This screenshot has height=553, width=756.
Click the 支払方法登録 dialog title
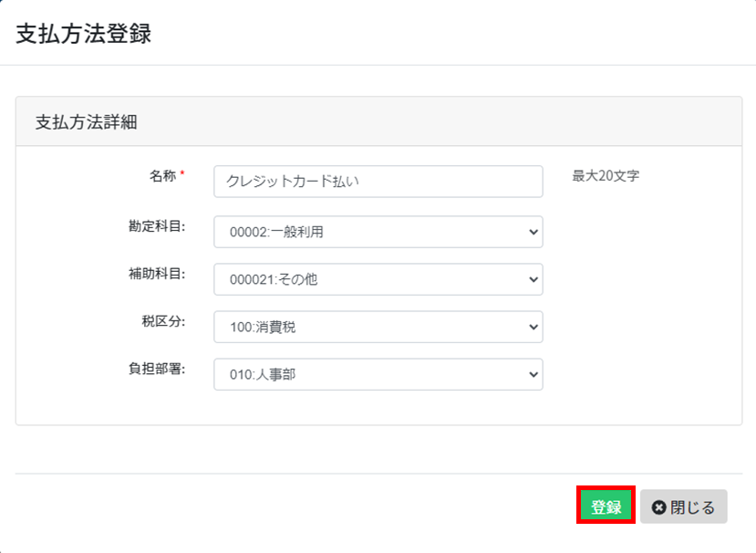(83, 34)
